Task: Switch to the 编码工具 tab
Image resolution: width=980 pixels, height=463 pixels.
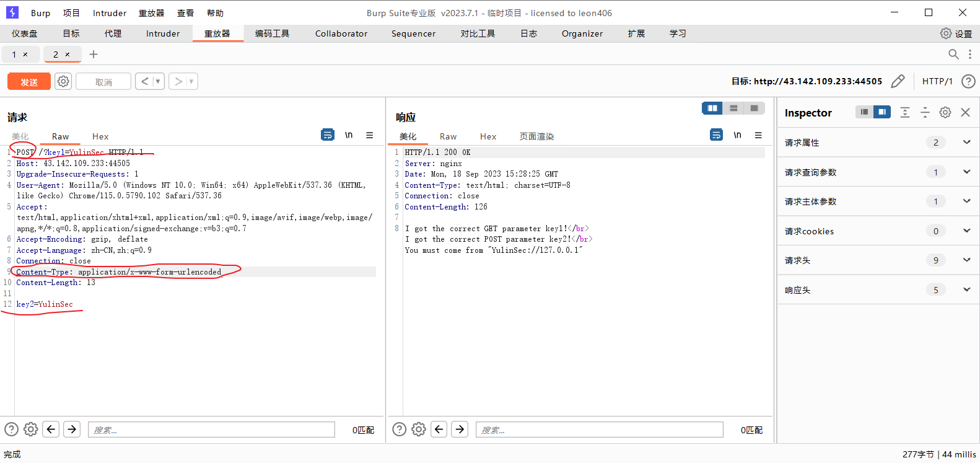Action: click(x=272, y=33)
